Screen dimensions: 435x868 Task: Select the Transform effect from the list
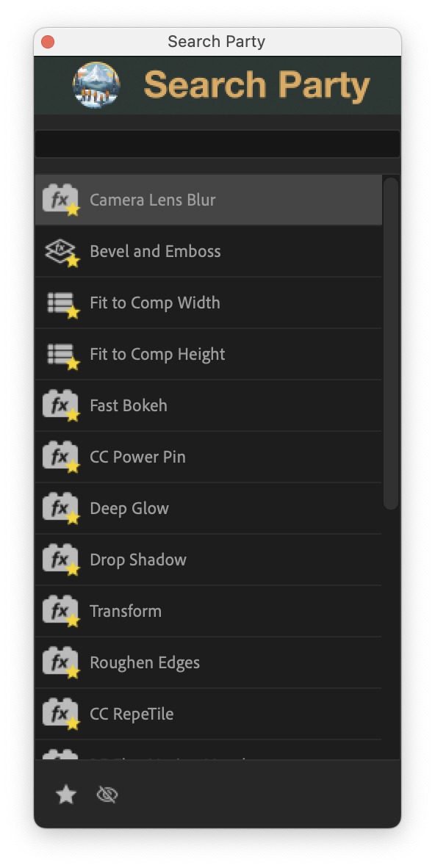[206, 610]
